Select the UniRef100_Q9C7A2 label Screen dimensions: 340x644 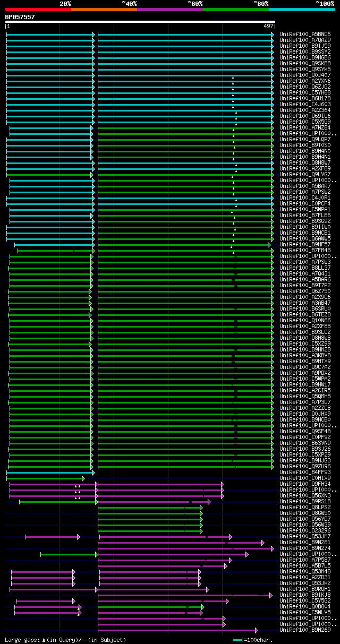coord(305,367)
